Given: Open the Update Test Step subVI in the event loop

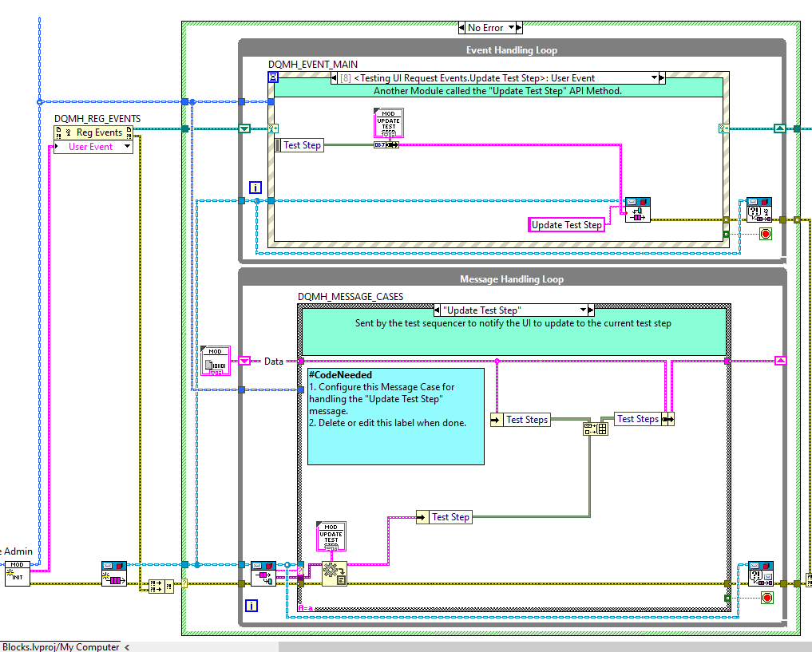Looking at the screenshot, I should tap(388, 121).
